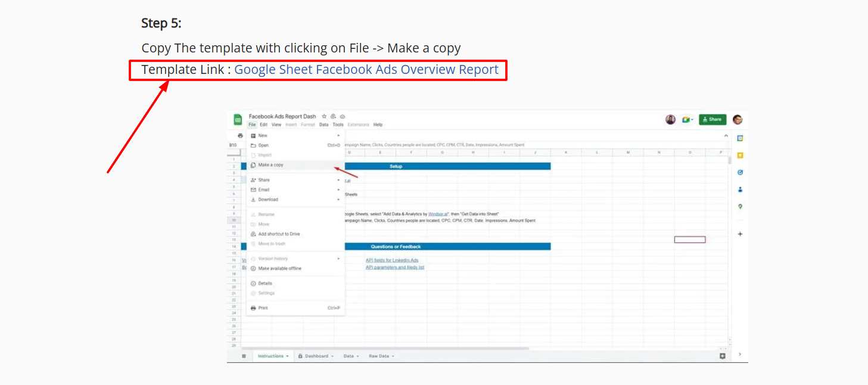
Task: Open Google Maps in the side panel
Action: click(x=740, y=207)
